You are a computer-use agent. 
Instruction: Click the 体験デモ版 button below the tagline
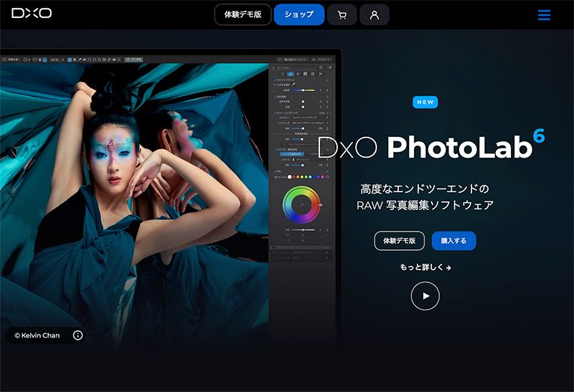(400, 241)
